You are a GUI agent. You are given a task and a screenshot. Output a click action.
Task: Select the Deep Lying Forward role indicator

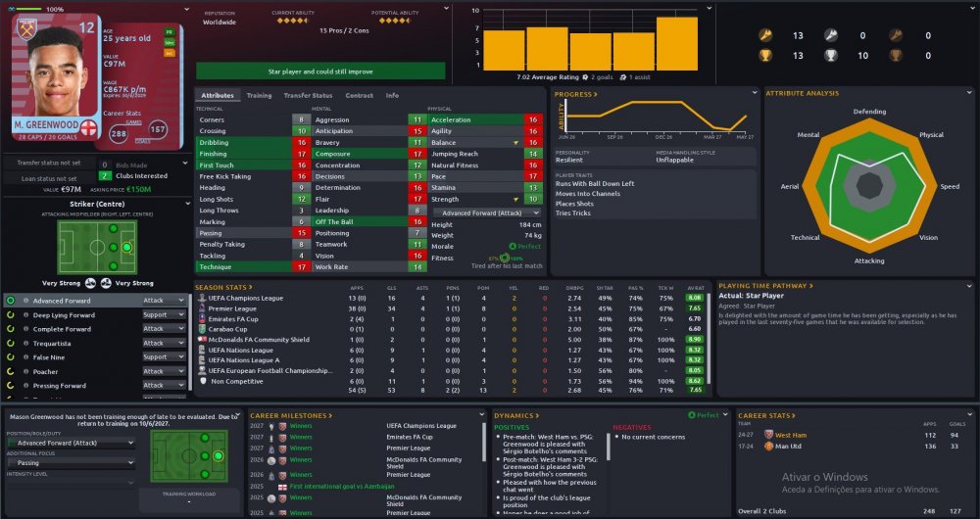coord(11,314)
